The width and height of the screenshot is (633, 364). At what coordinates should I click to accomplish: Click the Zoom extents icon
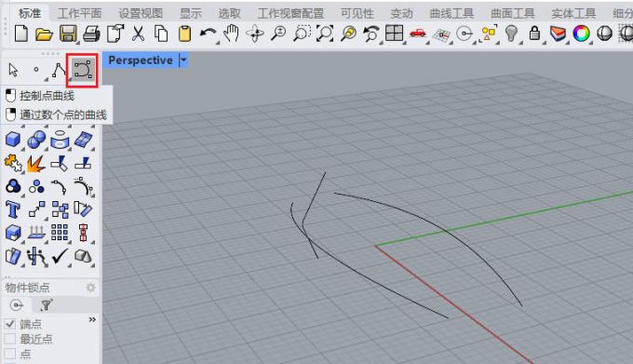pyautogui.click(x=325, y=34)
